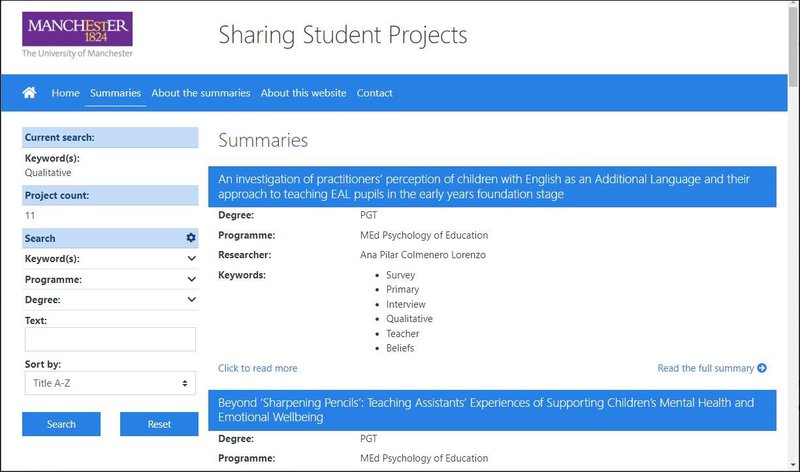Click the University of Manchester logo
Viewport: 800px width, 472px height.
[x=77, y=34]
